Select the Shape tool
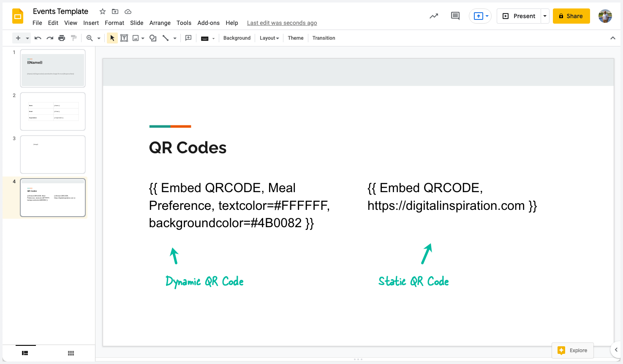The image size is (623, 364). click(152, 38)
